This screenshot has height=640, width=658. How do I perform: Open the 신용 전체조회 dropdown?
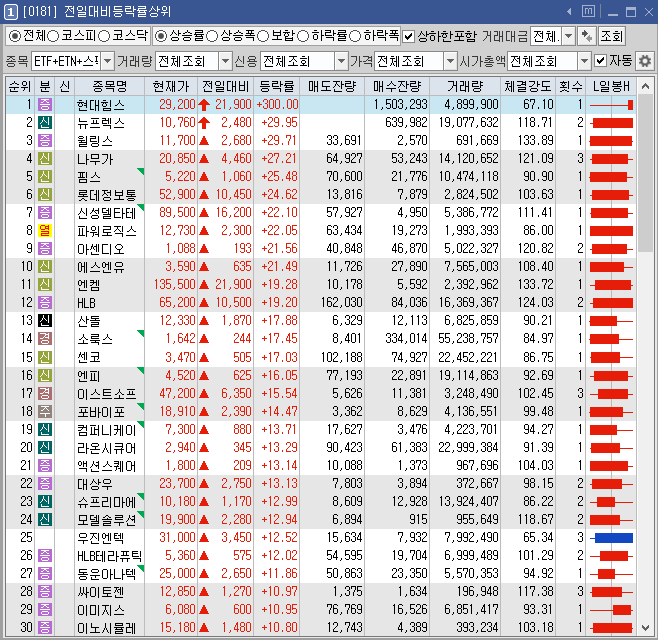(342, 62)
